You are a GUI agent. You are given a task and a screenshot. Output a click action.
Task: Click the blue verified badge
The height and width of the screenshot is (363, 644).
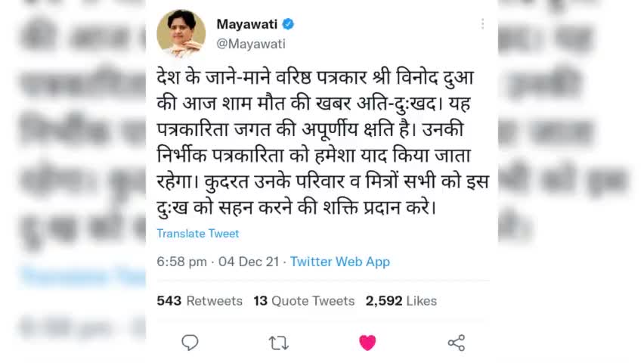click(288, 24)
